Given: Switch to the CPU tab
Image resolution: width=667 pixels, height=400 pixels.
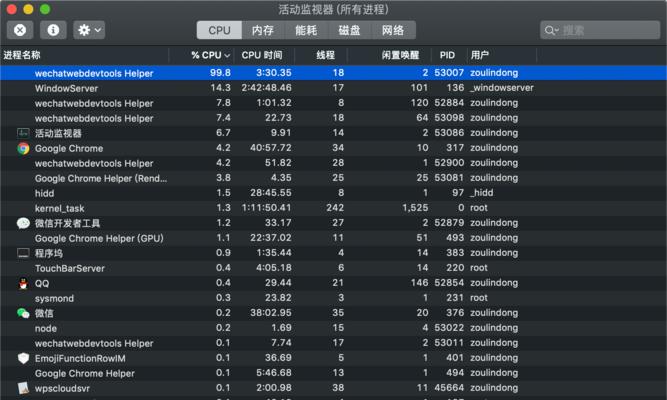Looking at the screenshot, I should pos(219,30).
